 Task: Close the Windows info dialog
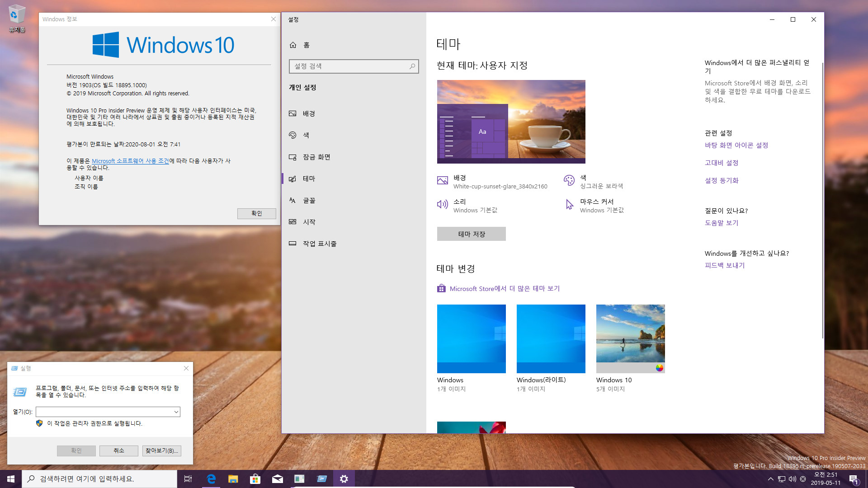point(273,19)
